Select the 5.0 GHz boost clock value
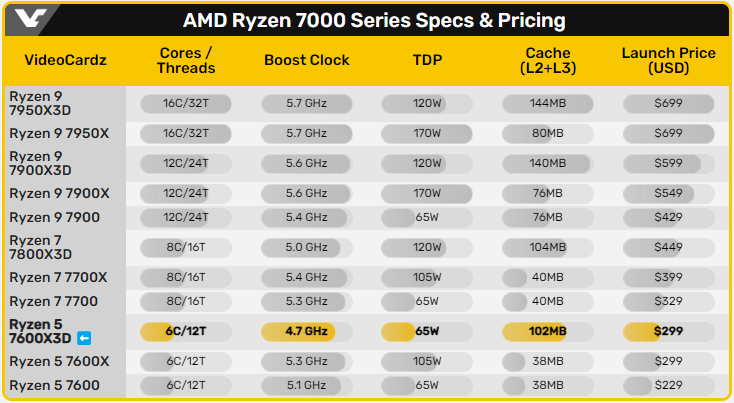This screenshot has width=734, height=403. coord(305,247)
